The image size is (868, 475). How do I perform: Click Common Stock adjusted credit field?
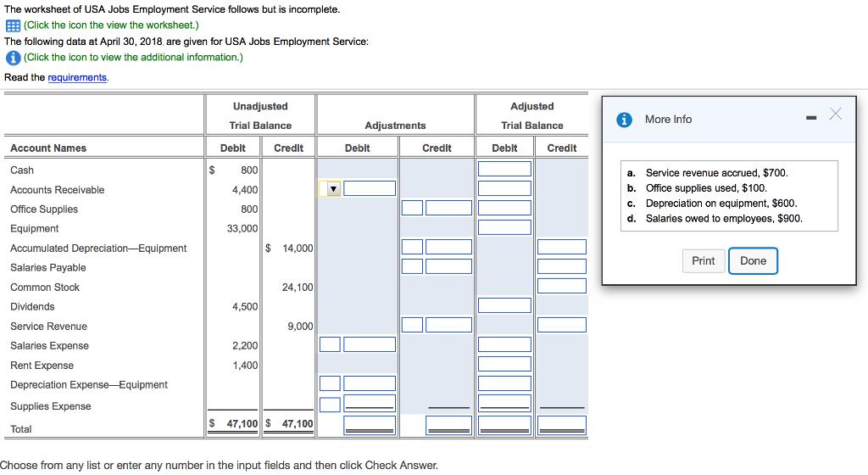click(561, 286)
